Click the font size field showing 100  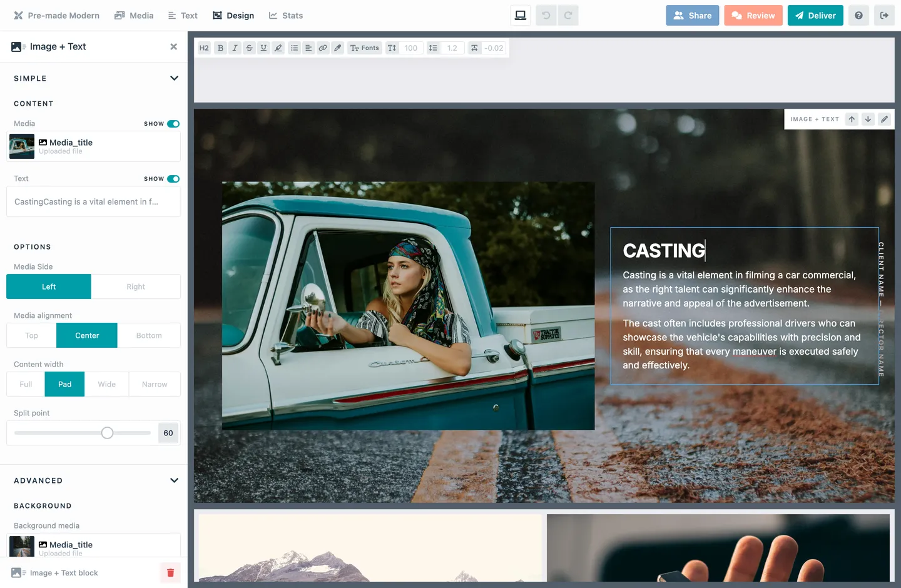click(x=411, y=48)
